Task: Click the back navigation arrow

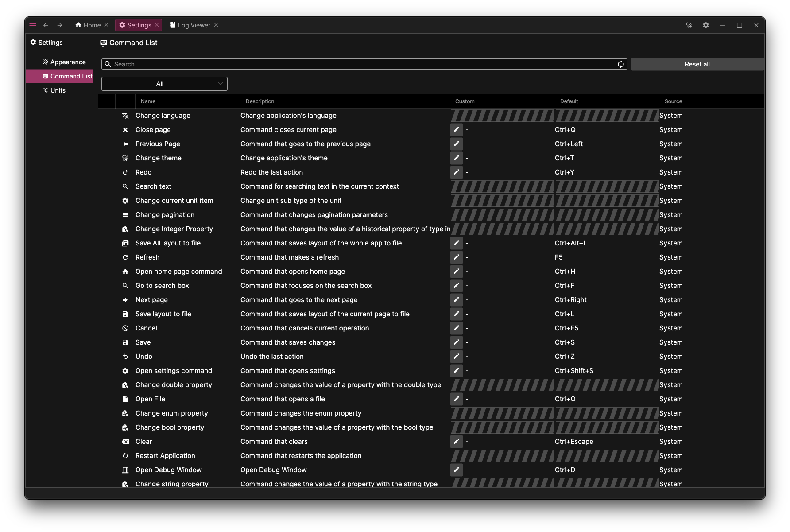Action: (x=46, y=25)
